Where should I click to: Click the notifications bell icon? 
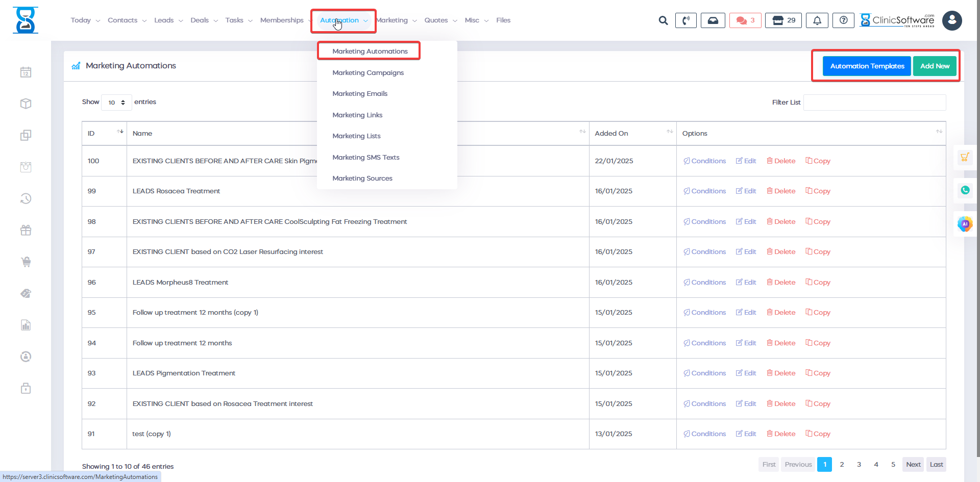[x=817, y=20]
